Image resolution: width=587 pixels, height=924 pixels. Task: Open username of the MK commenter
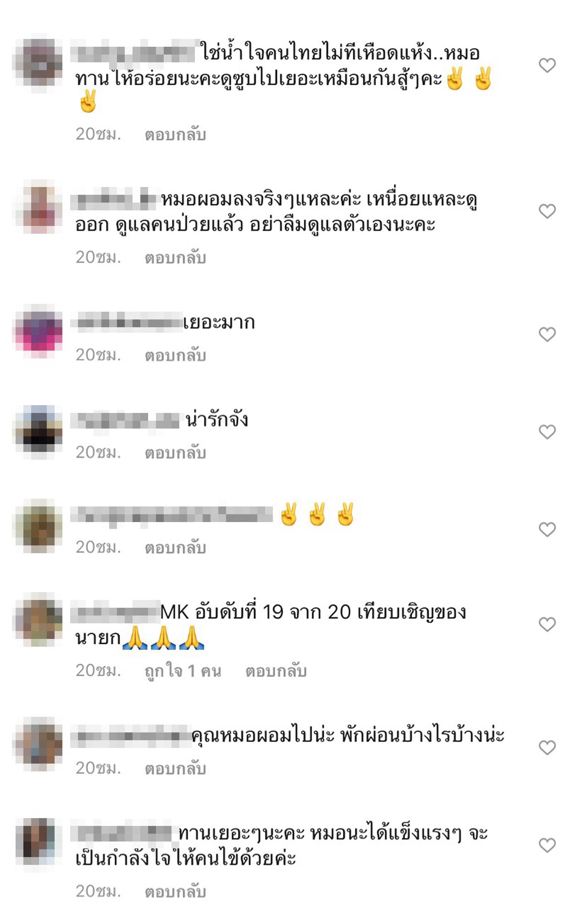(x=115, y=612)
